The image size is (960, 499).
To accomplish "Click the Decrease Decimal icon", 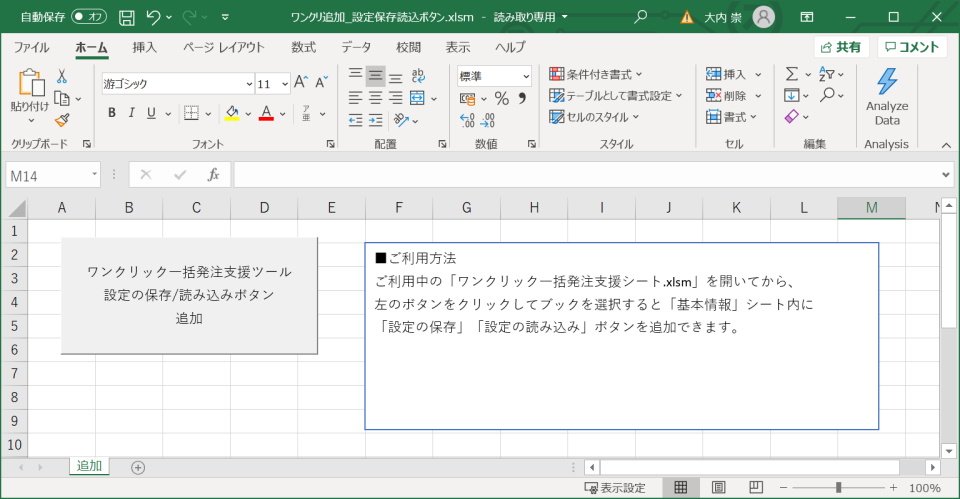I will click(x=487, y=120).
